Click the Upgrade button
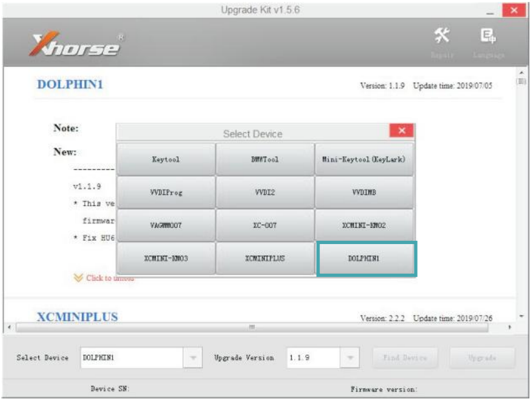This screenshot has height=401, width=532. point(482,358)
